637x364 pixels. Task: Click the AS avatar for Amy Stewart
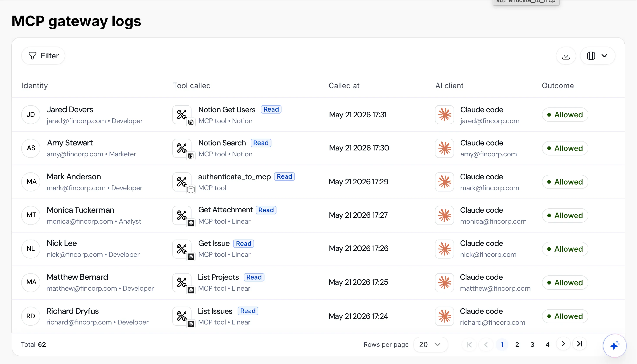[31, 148]
